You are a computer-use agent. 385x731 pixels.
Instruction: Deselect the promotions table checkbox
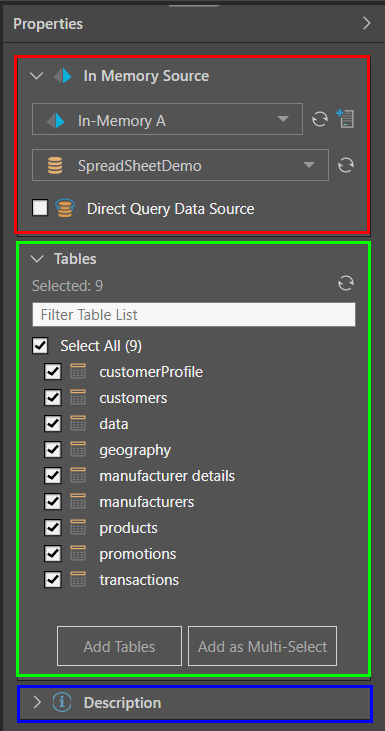53,554
